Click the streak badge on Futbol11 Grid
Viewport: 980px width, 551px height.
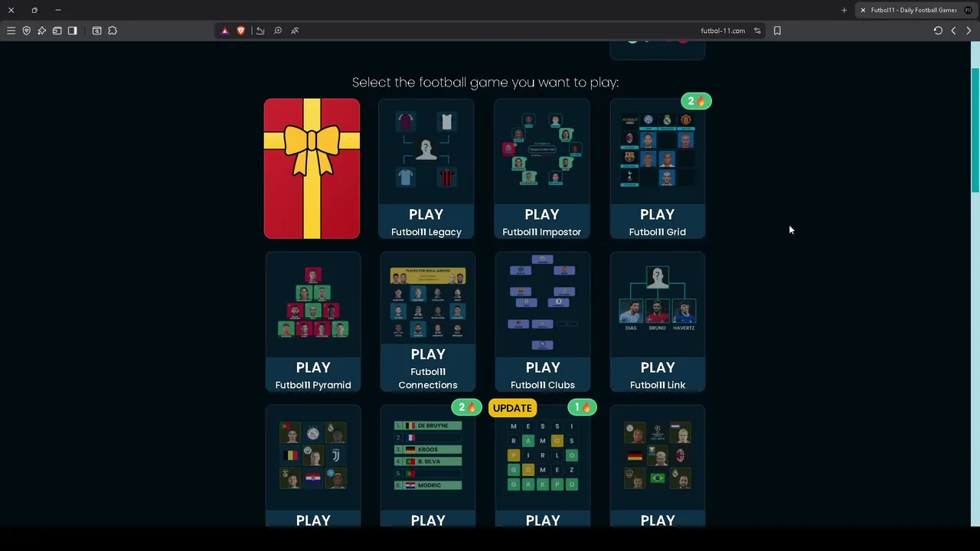pos(696,101)
